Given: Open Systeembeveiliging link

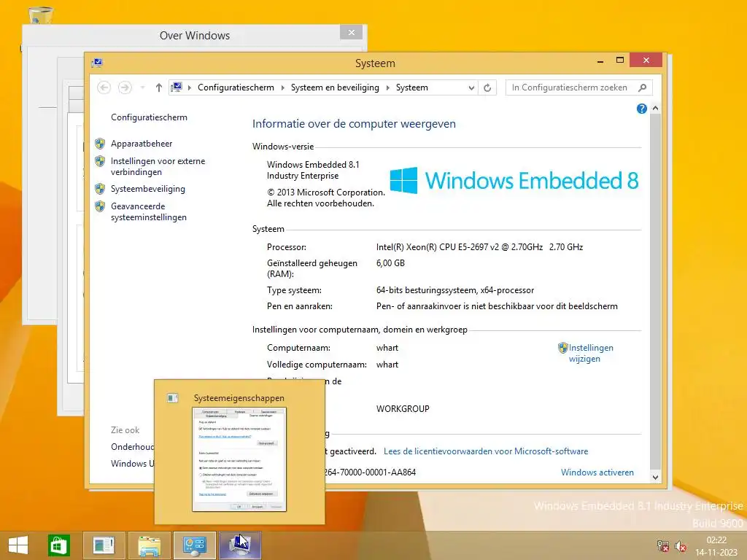Looking at the screenshot, I should 147,189.
